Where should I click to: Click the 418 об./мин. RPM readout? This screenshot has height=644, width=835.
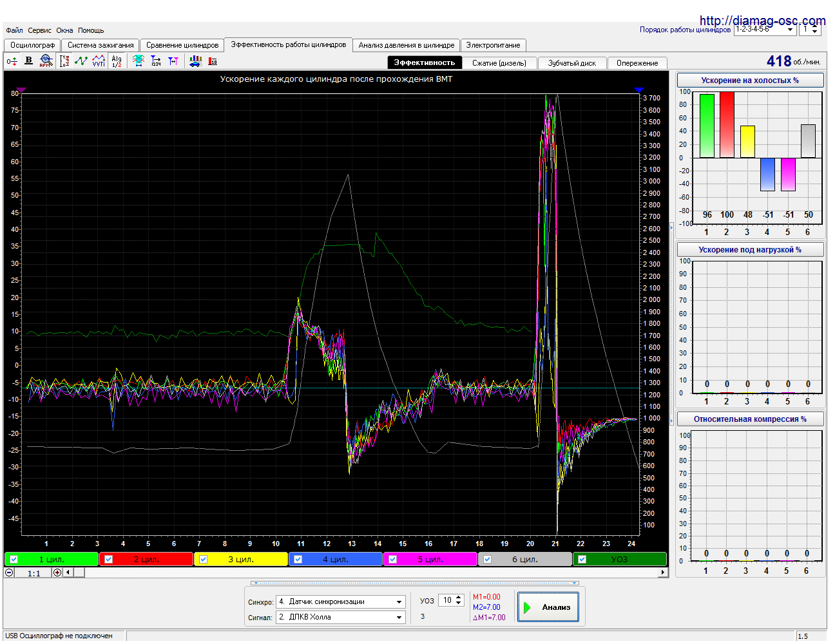pos(794,61)
